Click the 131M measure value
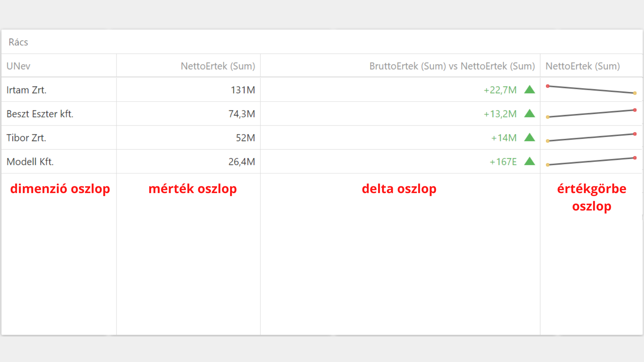The image size is (644, 362). [x=243, y=90]
